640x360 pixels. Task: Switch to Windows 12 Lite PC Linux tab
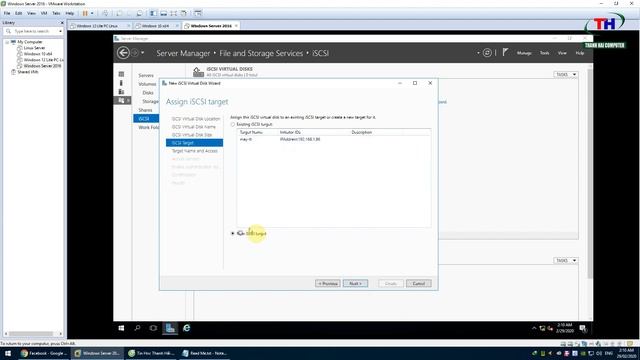100,26
